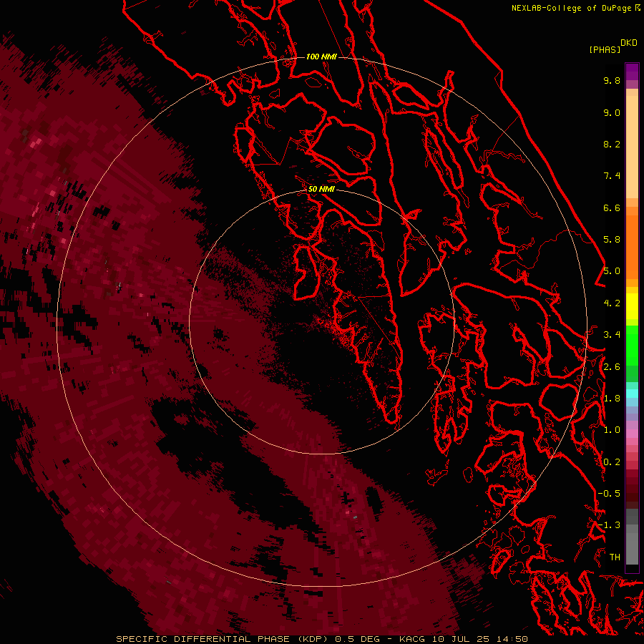
Task: Select the 2.6 scale value
Action: coord(612,367)
